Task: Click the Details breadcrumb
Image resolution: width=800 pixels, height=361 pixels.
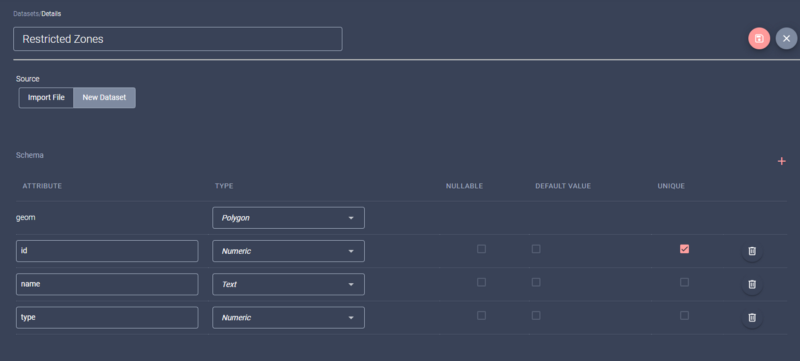Action: pyautogui.click(x=51, y=14)
